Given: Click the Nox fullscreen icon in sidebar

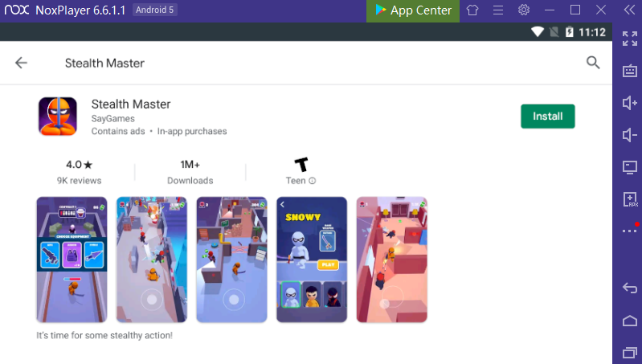Looking at the screenshot, I should tap(630, 39).
